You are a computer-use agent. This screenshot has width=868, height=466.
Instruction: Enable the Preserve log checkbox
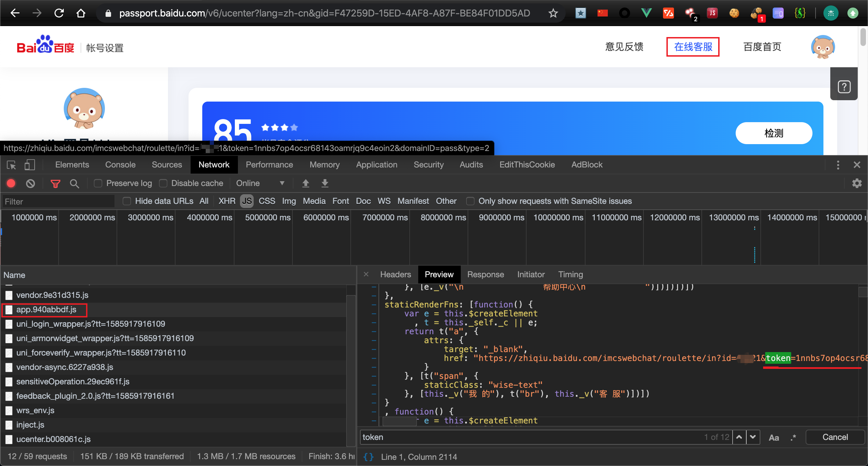(x=98, y=184)
